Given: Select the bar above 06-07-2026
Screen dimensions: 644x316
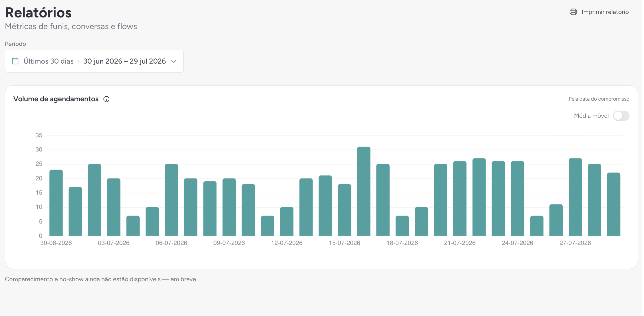Looking at the screenshot, I should (171, 200).
